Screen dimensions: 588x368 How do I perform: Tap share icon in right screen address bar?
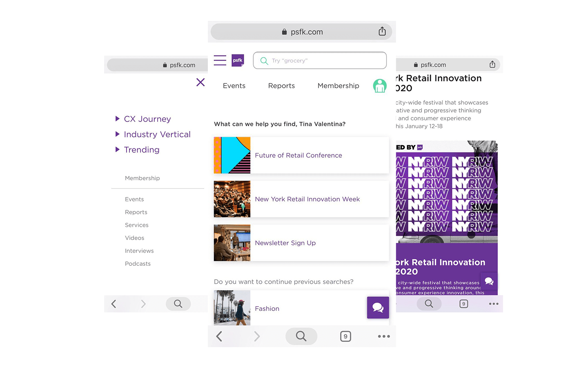[492, 64]
